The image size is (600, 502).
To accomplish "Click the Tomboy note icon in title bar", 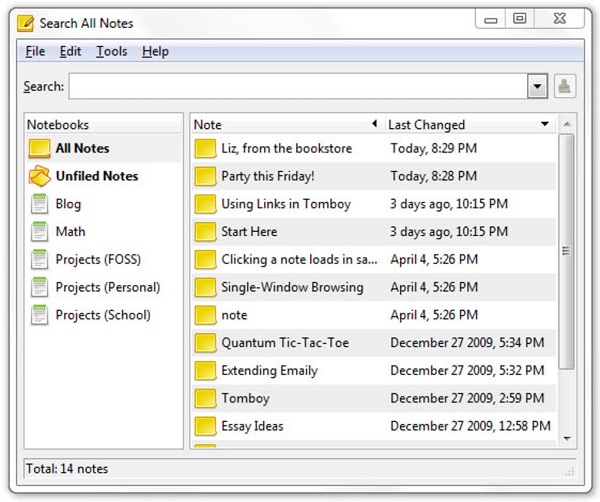I will [x=26, y=23].
